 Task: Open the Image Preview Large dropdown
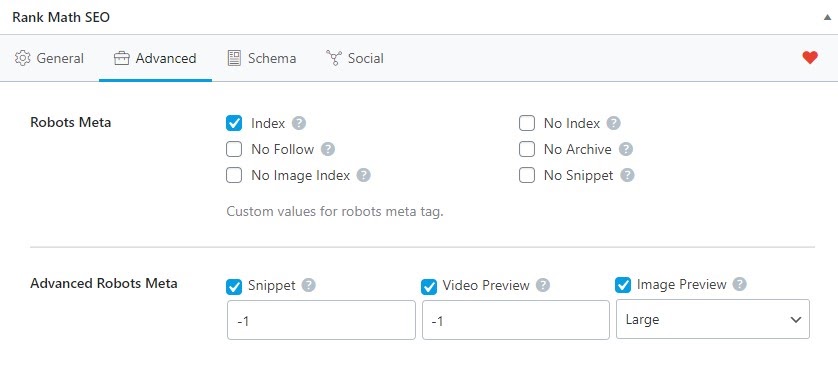click(713, 319)
